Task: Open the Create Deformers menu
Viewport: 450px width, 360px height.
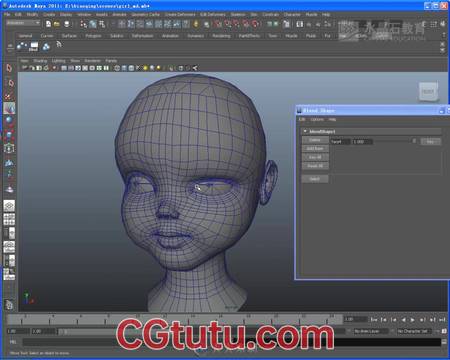Action: [x=180, y=15]
